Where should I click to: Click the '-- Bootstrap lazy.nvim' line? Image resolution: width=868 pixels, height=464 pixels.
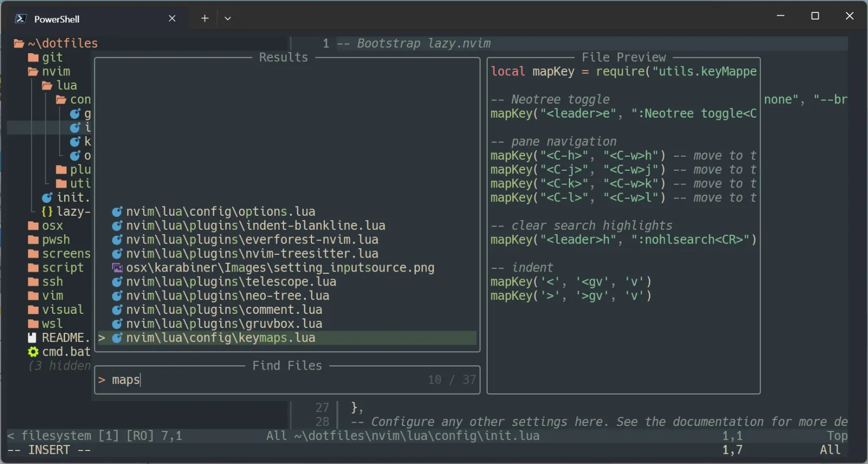(413, 43)
